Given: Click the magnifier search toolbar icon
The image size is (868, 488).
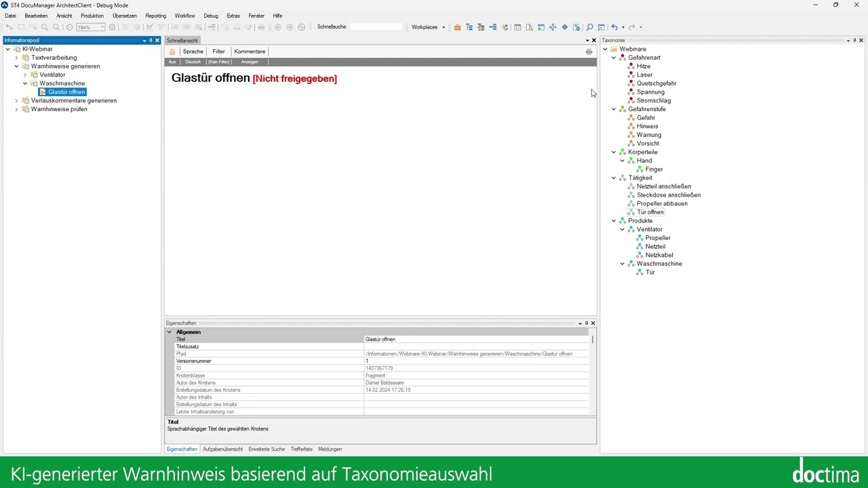Looking at the screenshot, I should pyautogui.click(x=589, y=27).
